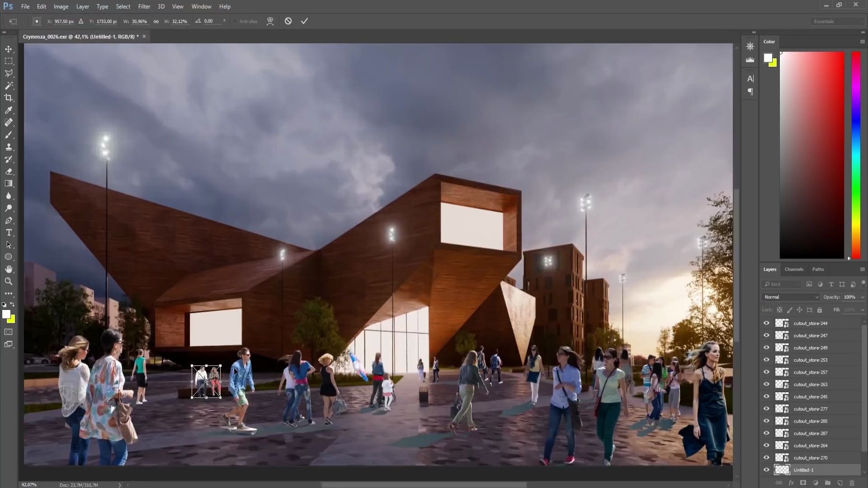Hide the cutout_store-263 layer

(x=766, y=385)
